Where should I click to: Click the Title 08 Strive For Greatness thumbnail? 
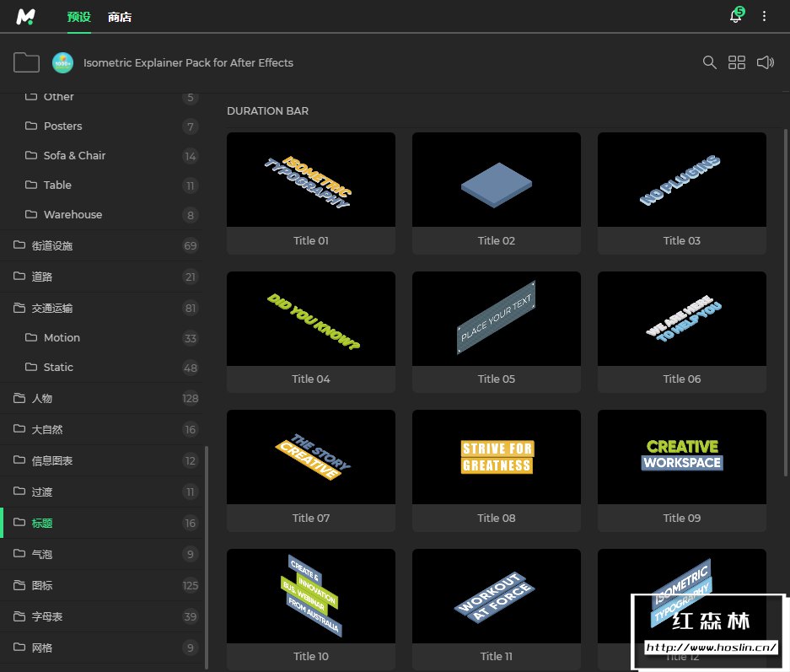[x=497, y=457]
